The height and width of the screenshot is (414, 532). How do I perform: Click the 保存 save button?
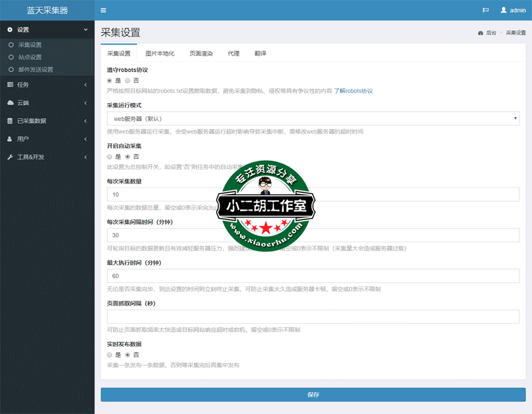313,395
